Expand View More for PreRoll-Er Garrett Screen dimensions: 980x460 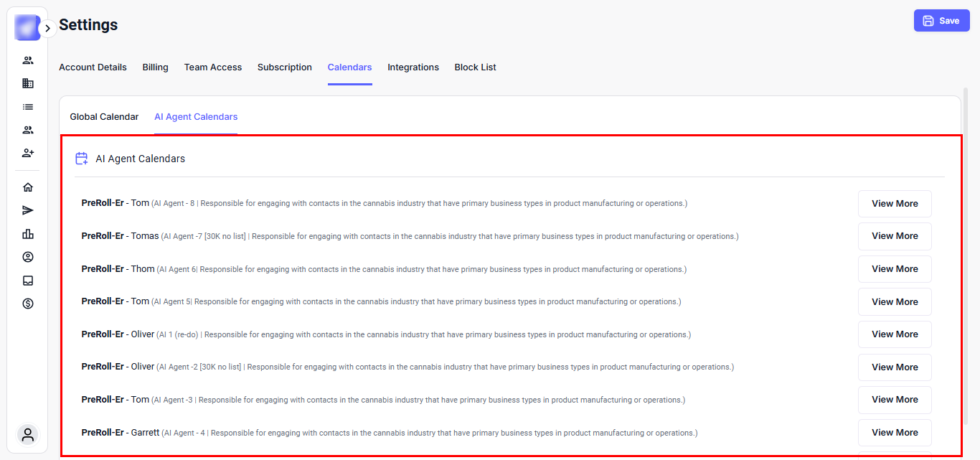[x=895, y=433]
